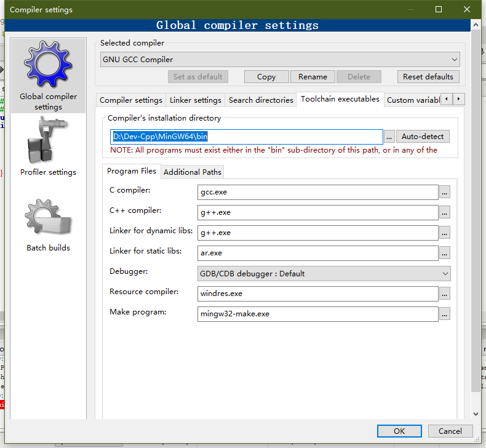Click the Auto-detect button
Viewport: 486px width, 448px height.
pyautogui.click(x=423, y=137)
